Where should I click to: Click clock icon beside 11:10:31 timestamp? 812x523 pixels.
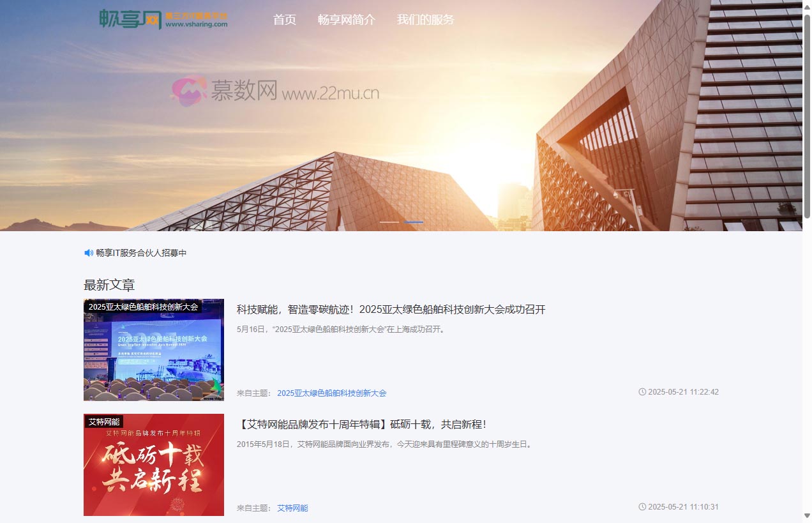pos(642,507)
